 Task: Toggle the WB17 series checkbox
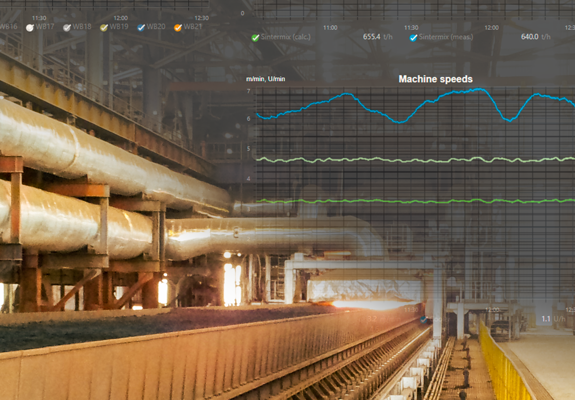(x=30, y=28)
